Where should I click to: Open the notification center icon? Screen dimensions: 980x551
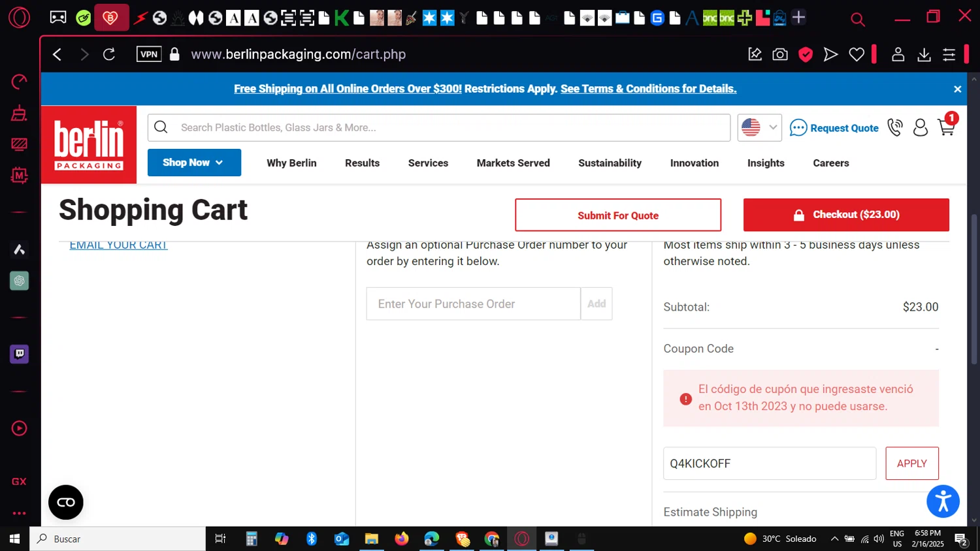[961, 539]
